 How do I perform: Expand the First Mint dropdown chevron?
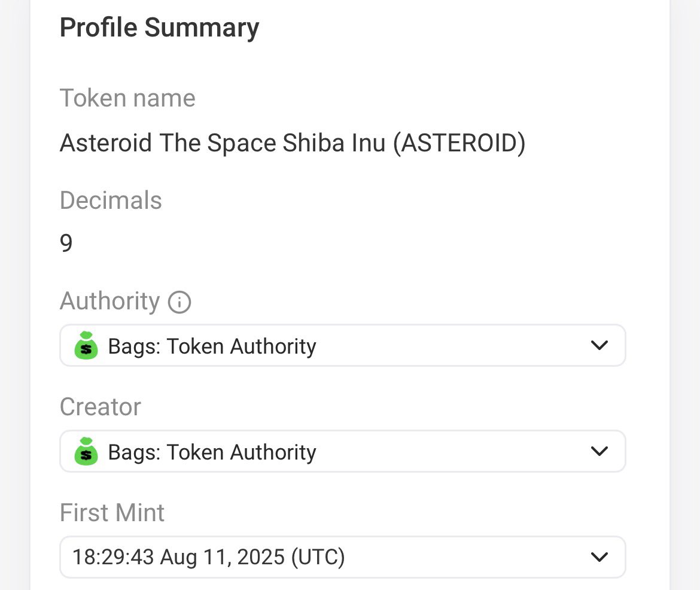point(599,557)
